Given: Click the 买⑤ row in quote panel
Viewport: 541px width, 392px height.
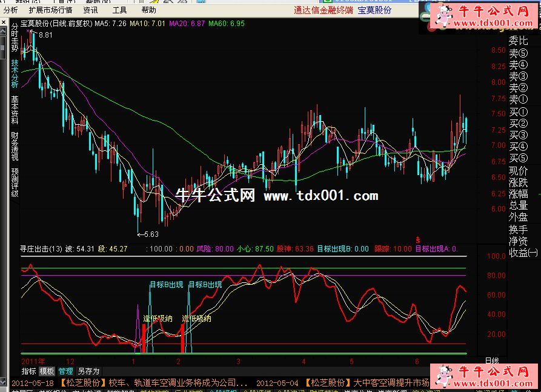Looking at the screenshot, I should point(518,158).
